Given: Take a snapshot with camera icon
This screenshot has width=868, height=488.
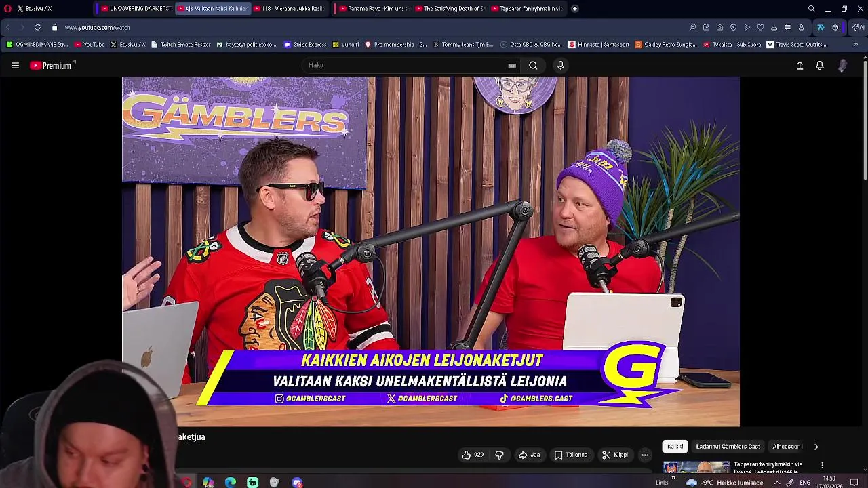Looking at the screenshot, I should 719,28.
